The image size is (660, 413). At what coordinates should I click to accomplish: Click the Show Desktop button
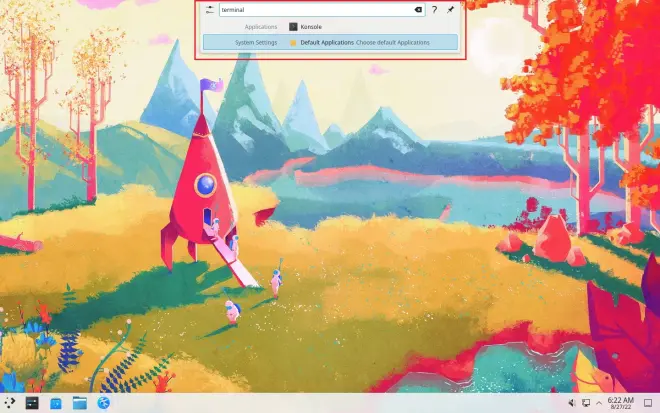(x=648, y=403)
